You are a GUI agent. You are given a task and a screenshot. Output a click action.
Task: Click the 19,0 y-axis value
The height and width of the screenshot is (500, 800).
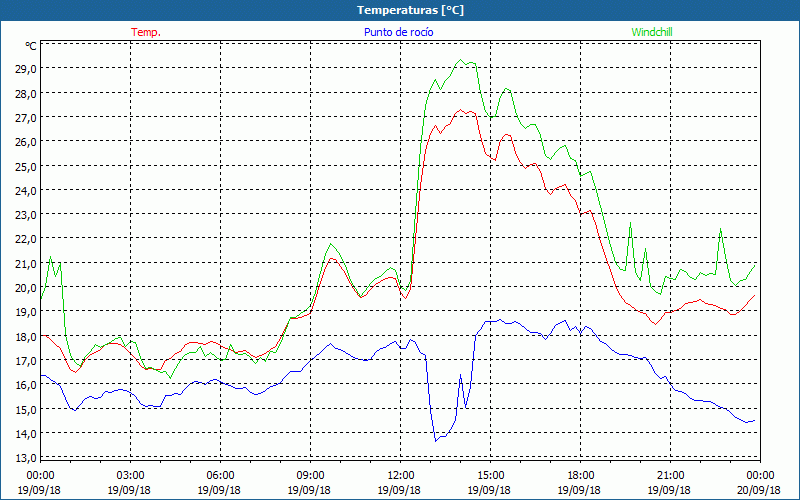tap(26, 312)
